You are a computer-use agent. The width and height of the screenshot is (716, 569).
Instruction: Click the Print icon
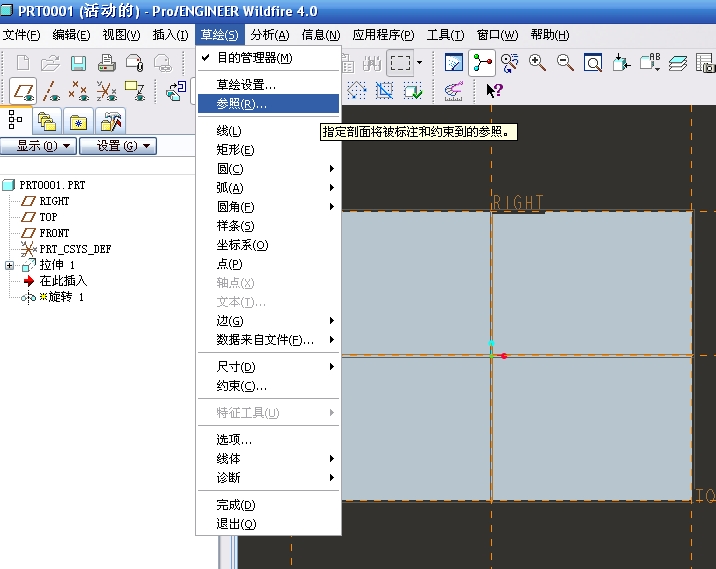click(x=106, y=63)
